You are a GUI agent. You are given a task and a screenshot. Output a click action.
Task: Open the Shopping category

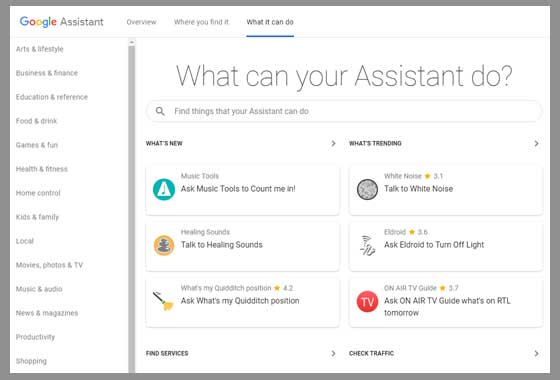click(31, 361)
